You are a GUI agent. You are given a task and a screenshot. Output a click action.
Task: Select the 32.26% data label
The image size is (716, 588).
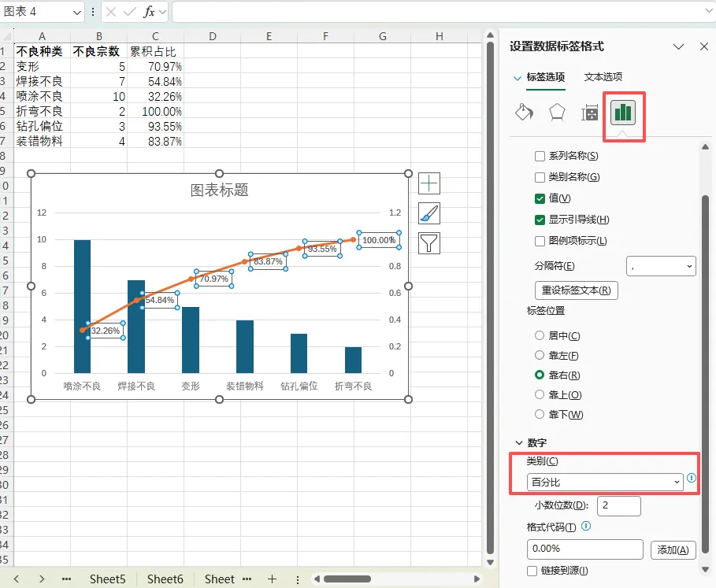[105, 331]
